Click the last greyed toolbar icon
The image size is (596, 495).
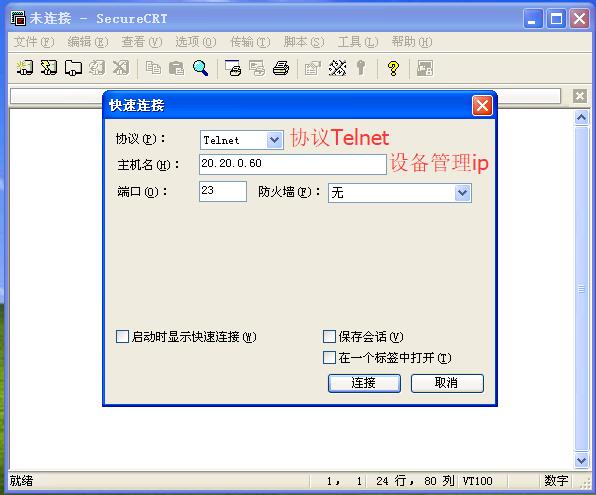click(x=425, y=68)
